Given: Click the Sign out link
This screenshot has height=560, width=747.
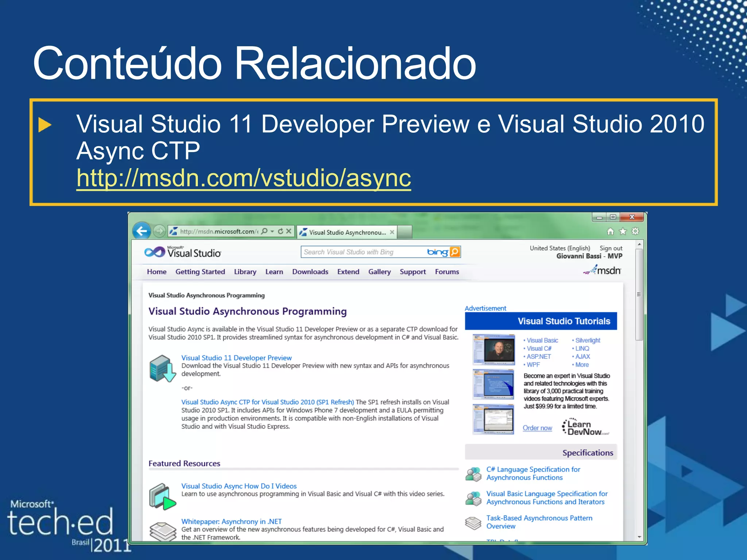Looking at the screenshot, I should click(x=611, y=248).
